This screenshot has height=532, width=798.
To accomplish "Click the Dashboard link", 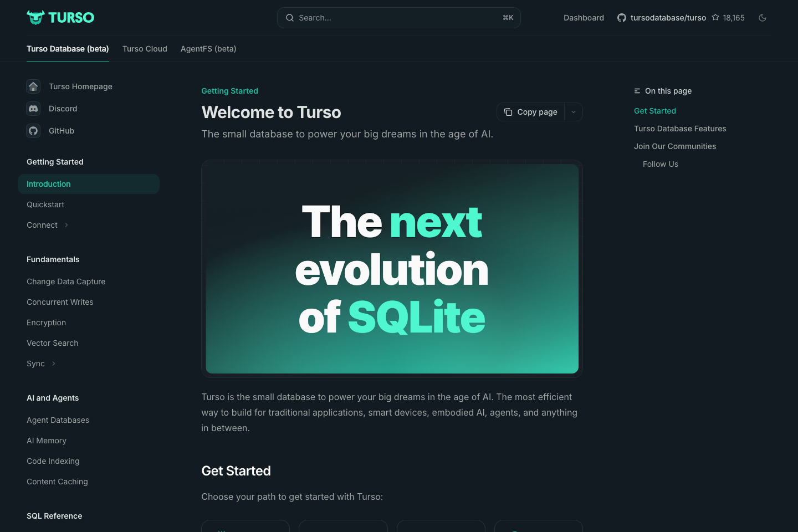I will (584, 18).
